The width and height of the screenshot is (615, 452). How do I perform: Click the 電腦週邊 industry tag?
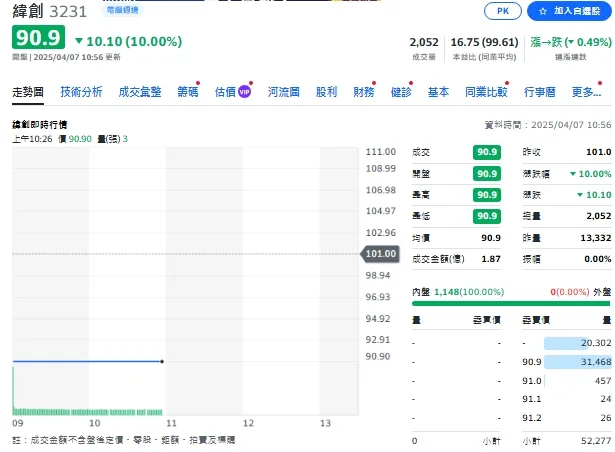point(123,9)
